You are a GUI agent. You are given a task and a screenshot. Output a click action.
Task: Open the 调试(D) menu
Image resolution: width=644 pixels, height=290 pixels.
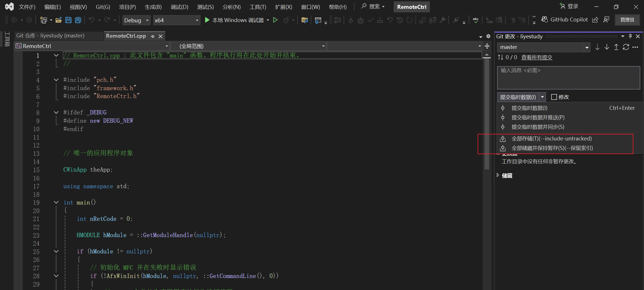[179, 7]
